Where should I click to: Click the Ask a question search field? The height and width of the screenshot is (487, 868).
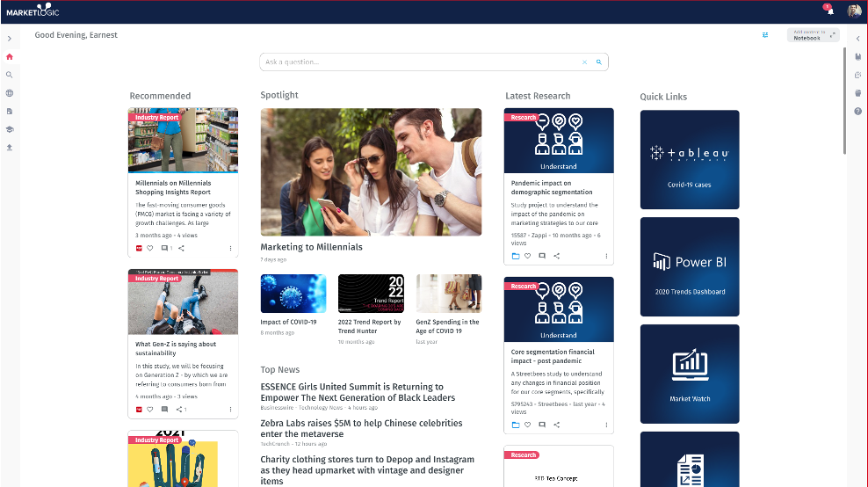pos(422,62)
